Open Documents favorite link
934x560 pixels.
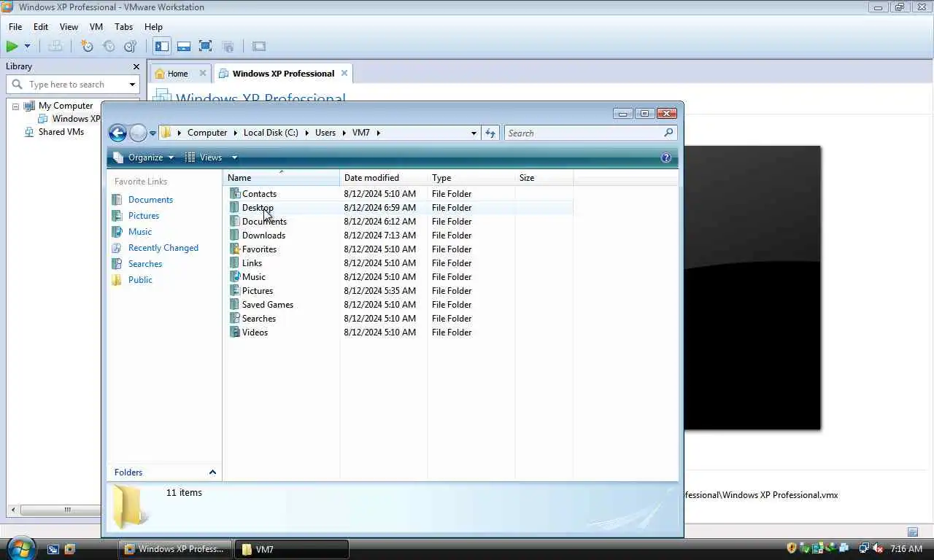(150, 200)
